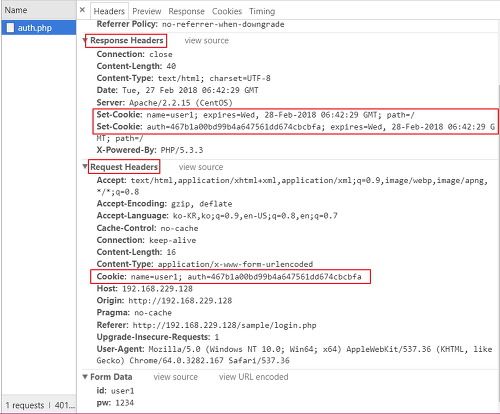Open the Response tab
Viewport: 500px width, 414px height.
coord(186,11)
